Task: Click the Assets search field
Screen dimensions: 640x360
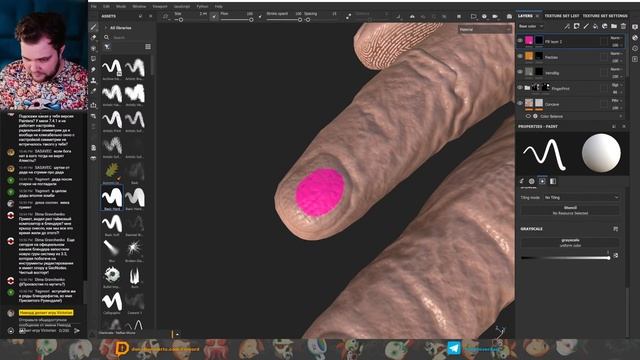Action: pyautogui.click(x=127, y=37)
